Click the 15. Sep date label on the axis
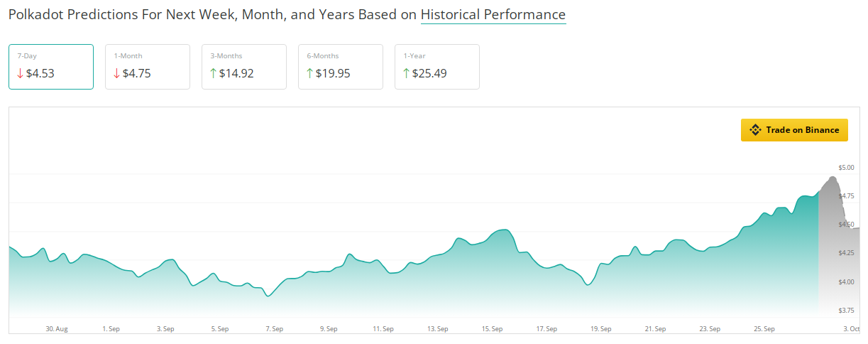 coord(492,329)
